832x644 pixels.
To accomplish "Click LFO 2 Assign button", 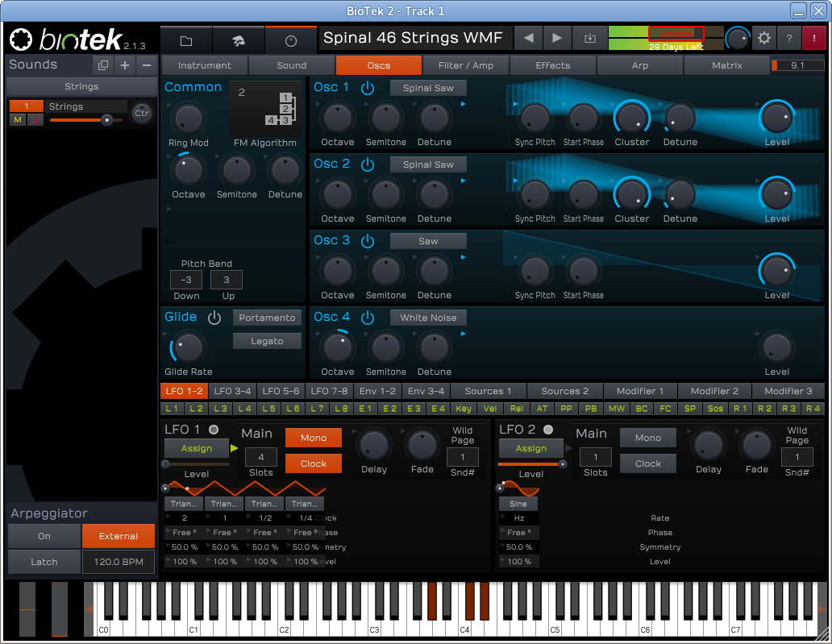I will 530,448.
